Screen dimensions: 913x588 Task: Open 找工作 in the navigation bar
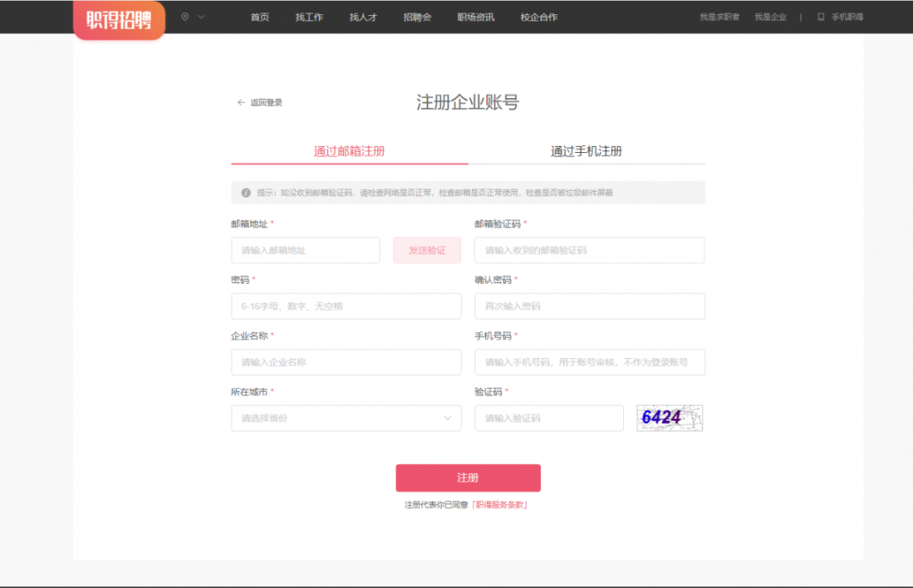309,17
